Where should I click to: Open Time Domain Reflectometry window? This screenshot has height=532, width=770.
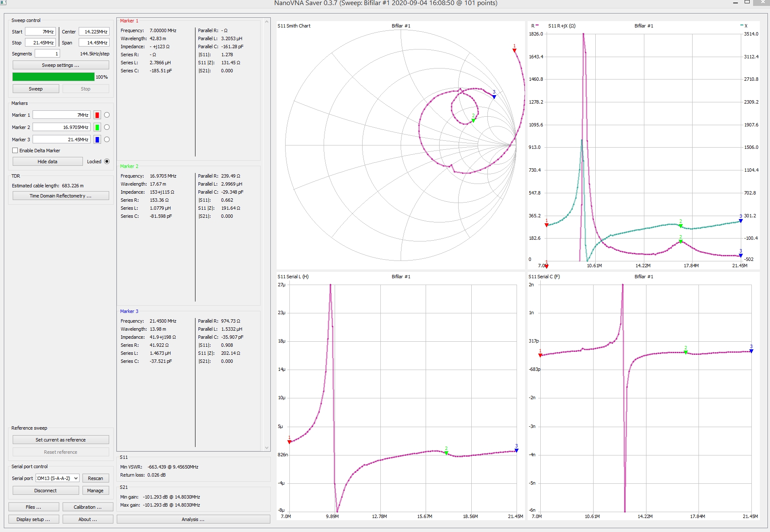coord(60,196)
